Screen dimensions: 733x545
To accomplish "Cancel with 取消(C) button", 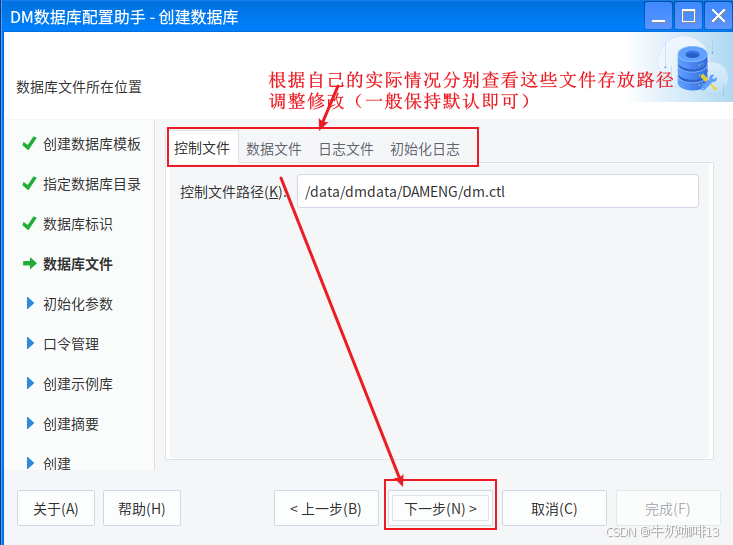I will pos(554,509).
